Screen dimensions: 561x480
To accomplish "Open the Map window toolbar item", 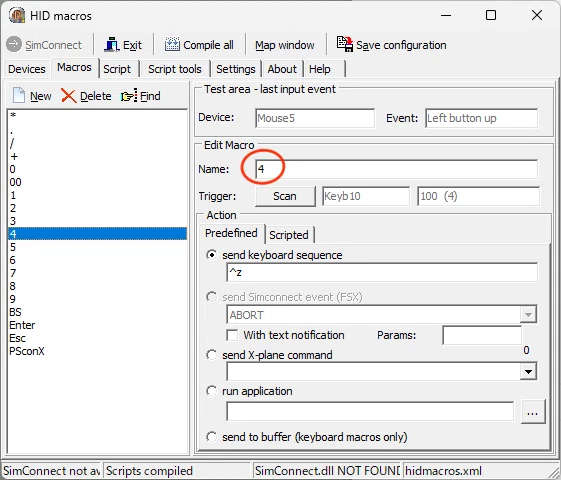I will click(x=285, y=45).
